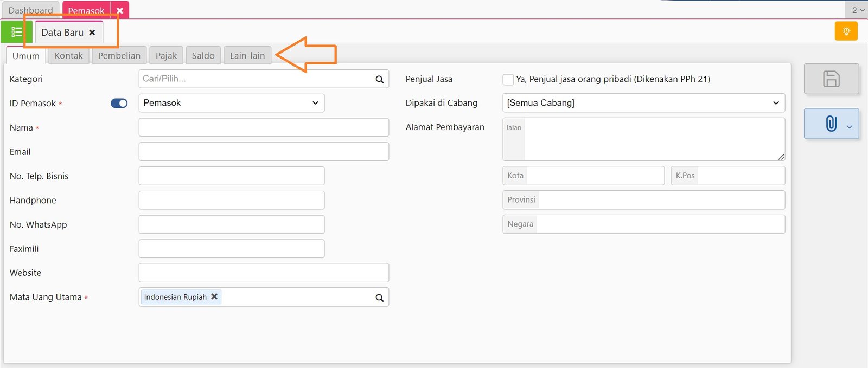
Task: Click the paperclip attachment icon
Action: click(831, 124)
